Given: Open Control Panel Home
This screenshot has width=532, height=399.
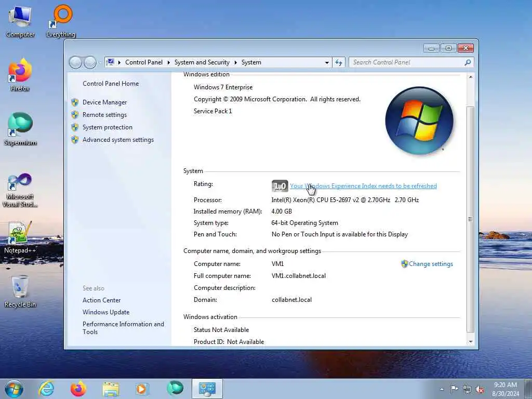Looking at the screenshot, I should click(111, 84).
